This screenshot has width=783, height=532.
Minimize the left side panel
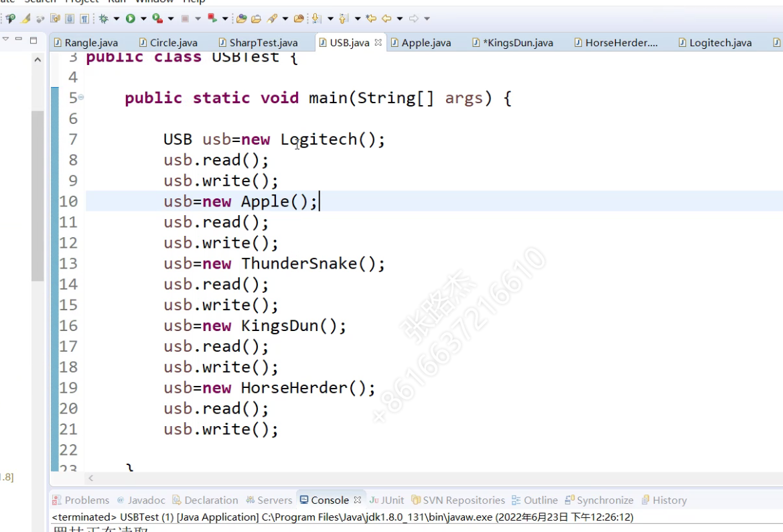[x=19, y=38]
